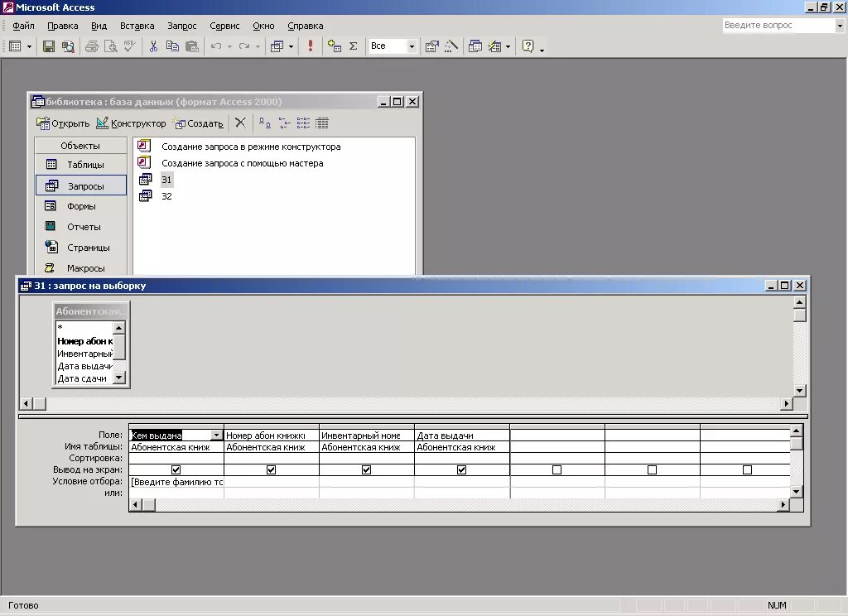Screen dimensions: 848x616
Task: Delete object with the X icon
Action: (241, 123)
